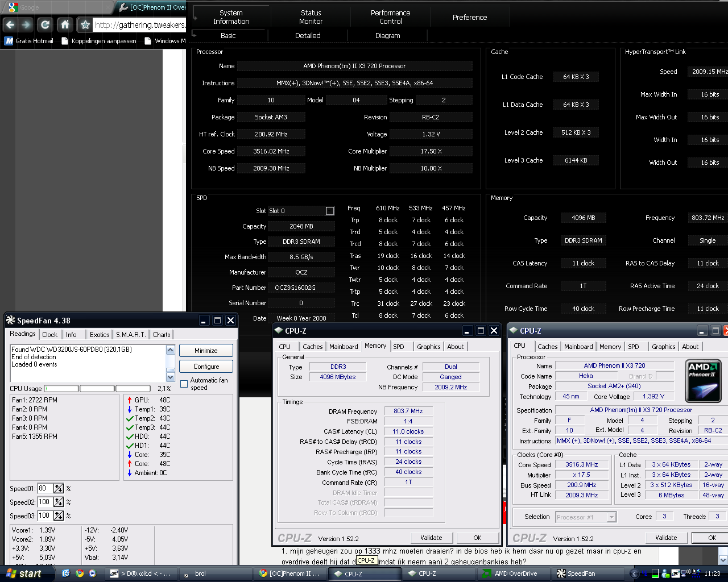This screenshot has height=582, width=728.
Task: Click SpeedFan Minimize button
Action: [x=206, y=351]
